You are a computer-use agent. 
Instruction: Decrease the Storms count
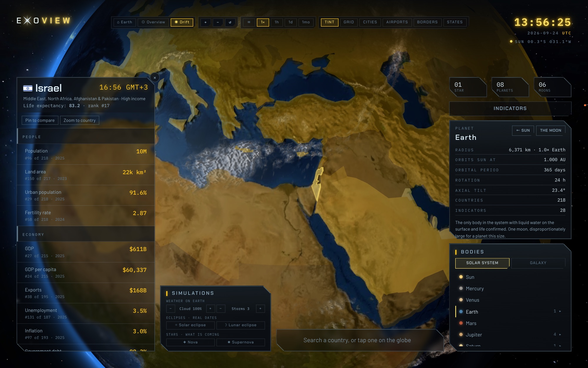pos(221,309)
